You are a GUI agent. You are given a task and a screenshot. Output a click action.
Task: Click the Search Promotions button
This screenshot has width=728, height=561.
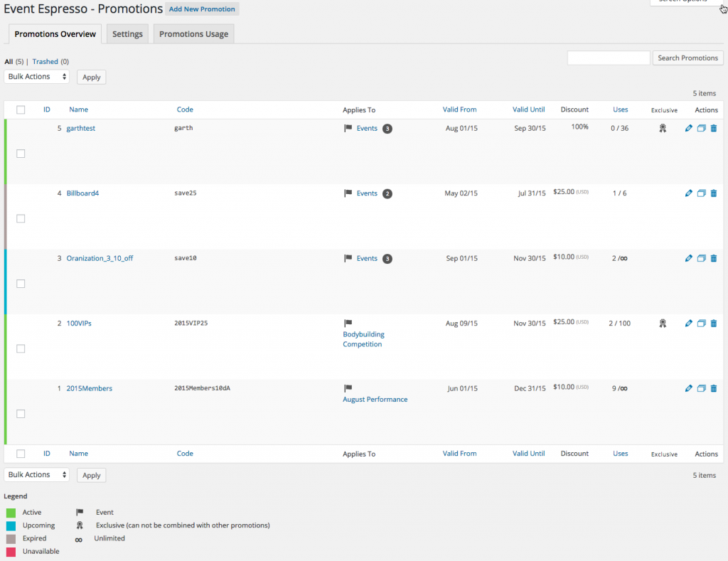[687, 58]
